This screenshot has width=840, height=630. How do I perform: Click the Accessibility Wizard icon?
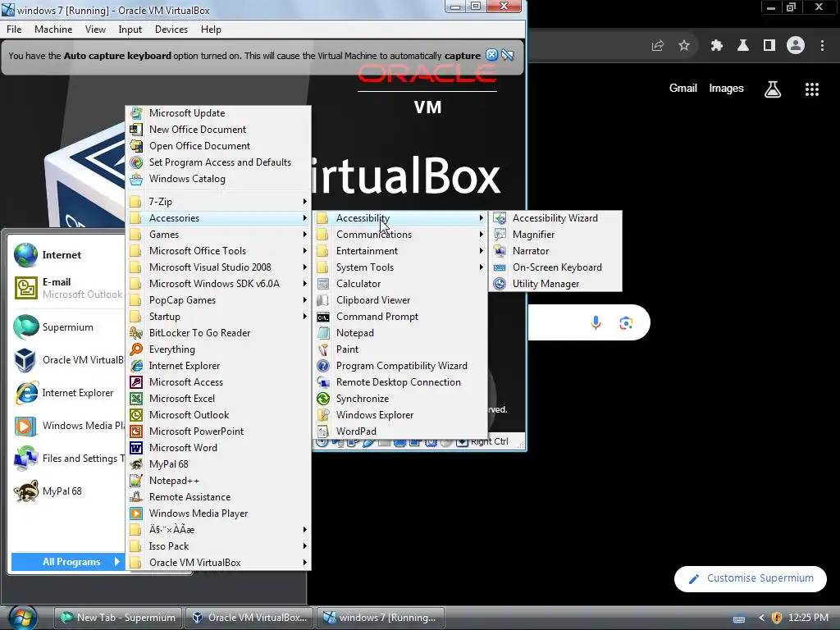click(500, 218)
